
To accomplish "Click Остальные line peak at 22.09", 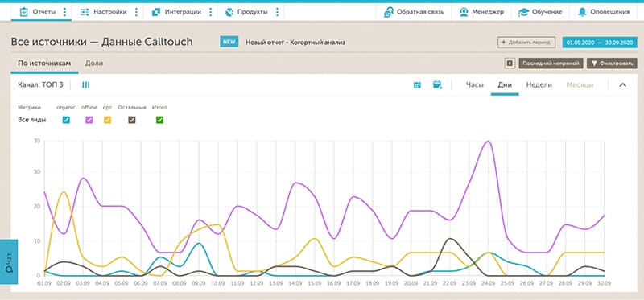I will click(450, 238).
